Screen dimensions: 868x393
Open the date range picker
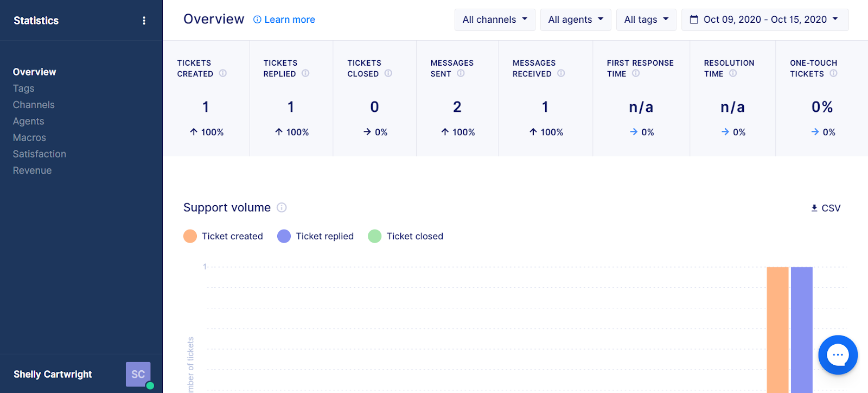pyautogui.click(x=765, y=20)
